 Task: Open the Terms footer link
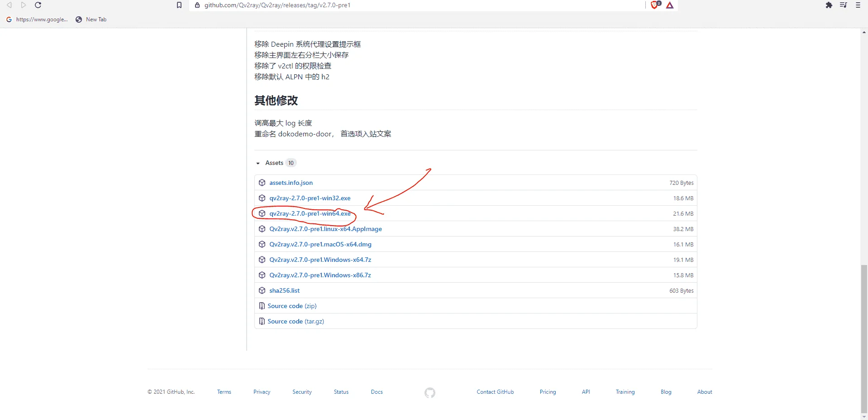224,392
